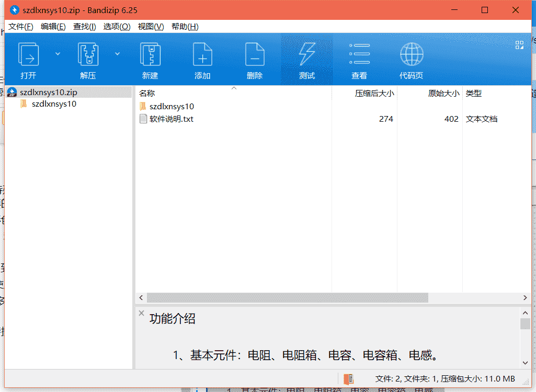Click the 274 compressed size value
The height and width of the screenshot is (392, 536).
pos(386,119)
